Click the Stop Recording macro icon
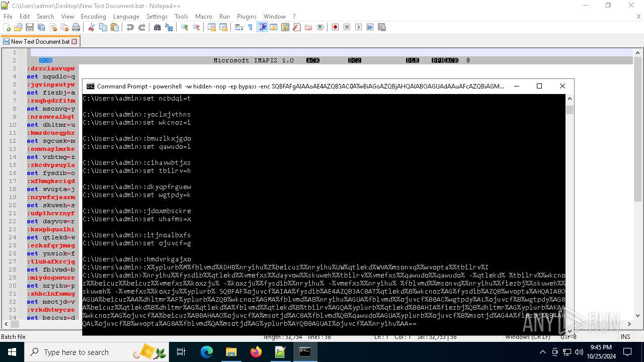This screenshot has height=362, width=644. (347, 27)
